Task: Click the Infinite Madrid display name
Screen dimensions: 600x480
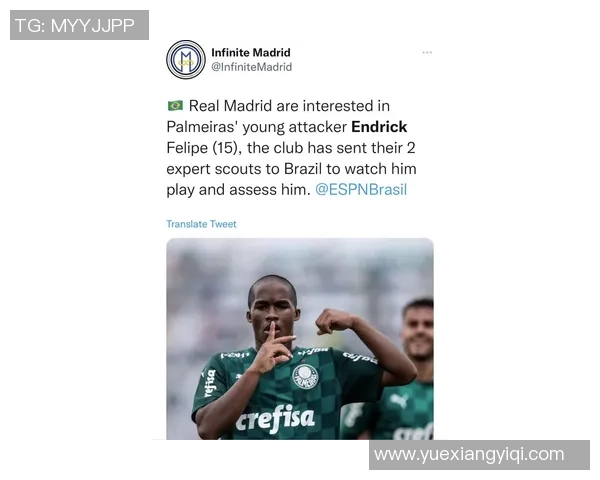Action: 251,52
